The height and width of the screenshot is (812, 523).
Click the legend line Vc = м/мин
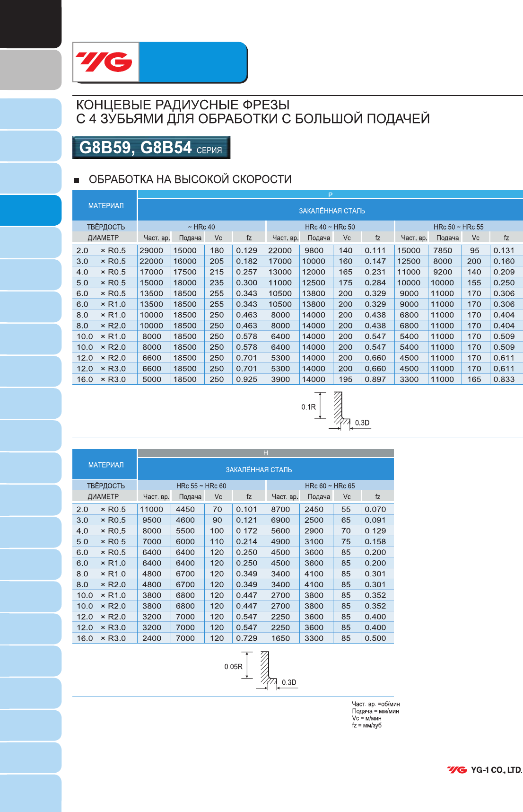coord(366,718)
